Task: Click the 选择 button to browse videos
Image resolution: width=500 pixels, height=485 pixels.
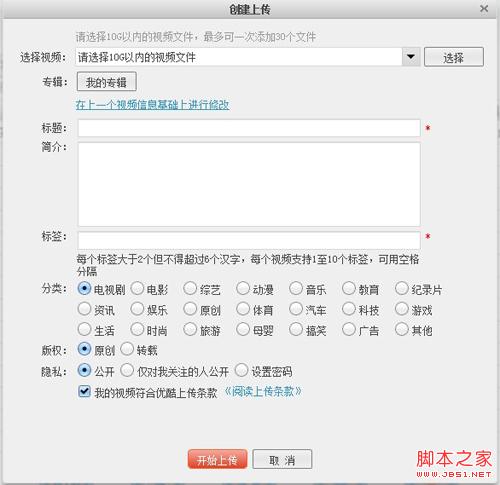Action: [x=454, y=57]
